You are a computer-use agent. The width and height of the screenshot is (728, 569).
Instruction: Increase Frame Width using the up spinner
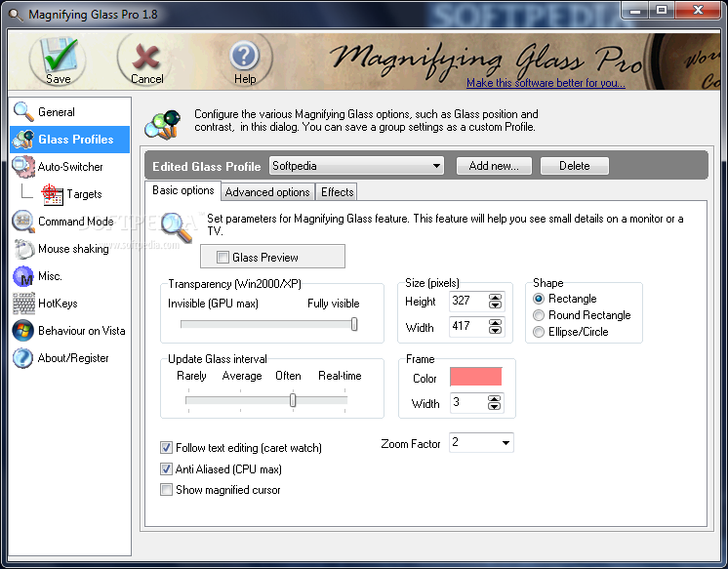point(495,398)
